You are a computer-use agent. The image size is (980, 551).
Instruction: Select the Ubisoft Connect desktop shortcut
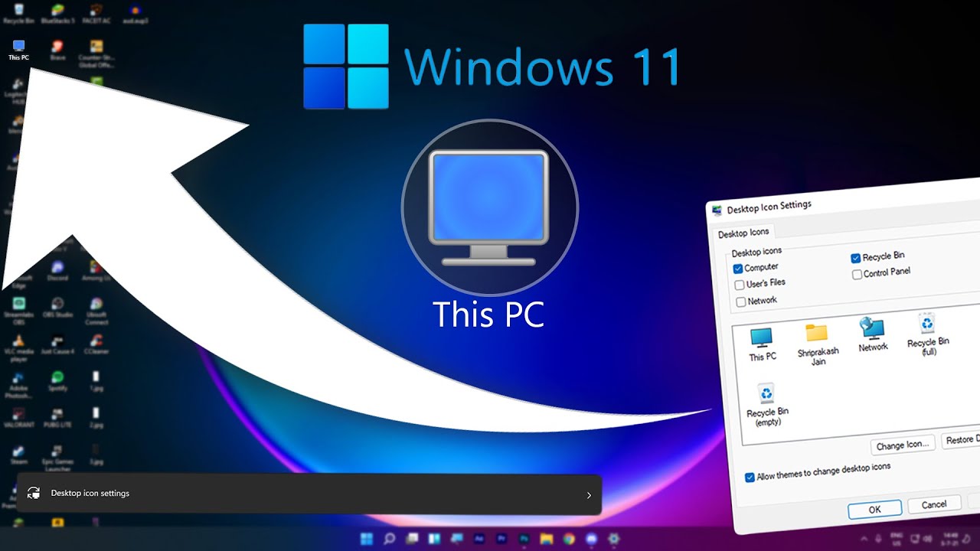96,311
